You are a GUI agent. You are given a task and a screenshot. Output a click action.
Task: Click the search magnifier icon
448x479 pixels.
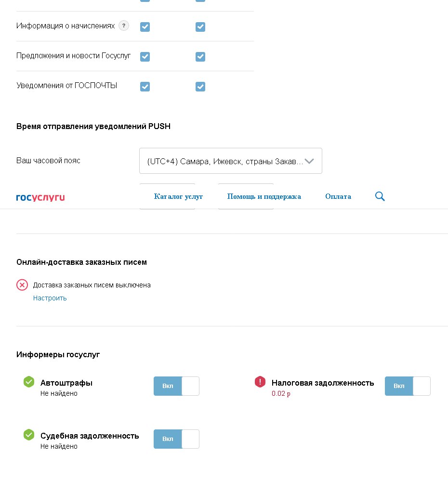380,196
